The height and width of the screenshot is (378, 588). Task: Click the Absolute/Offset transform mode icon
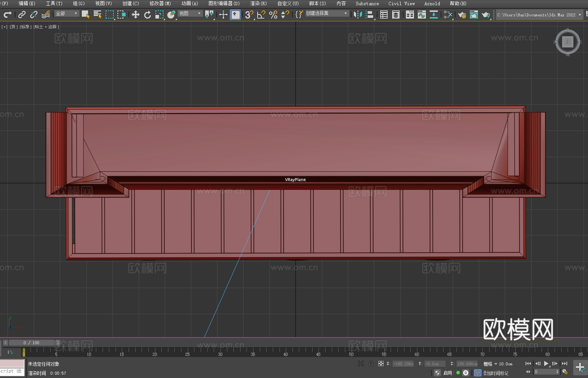pos(381,364)
